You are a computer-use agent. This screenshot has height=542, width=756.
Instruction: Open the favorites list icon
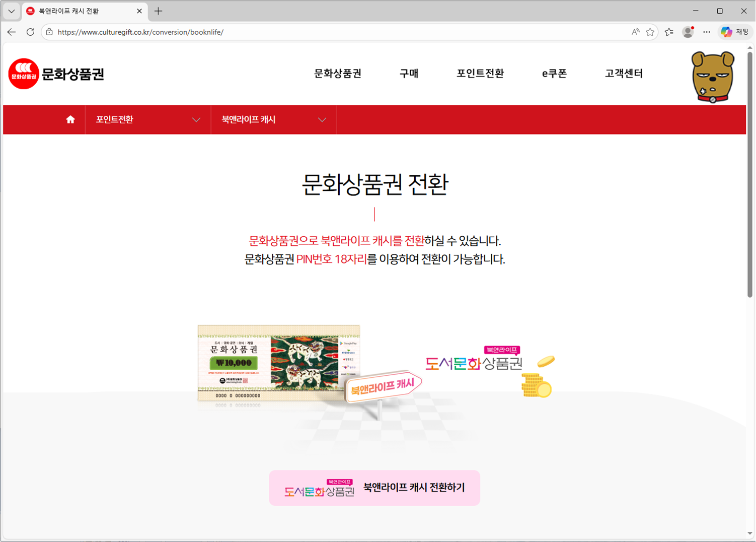point(669,32)
